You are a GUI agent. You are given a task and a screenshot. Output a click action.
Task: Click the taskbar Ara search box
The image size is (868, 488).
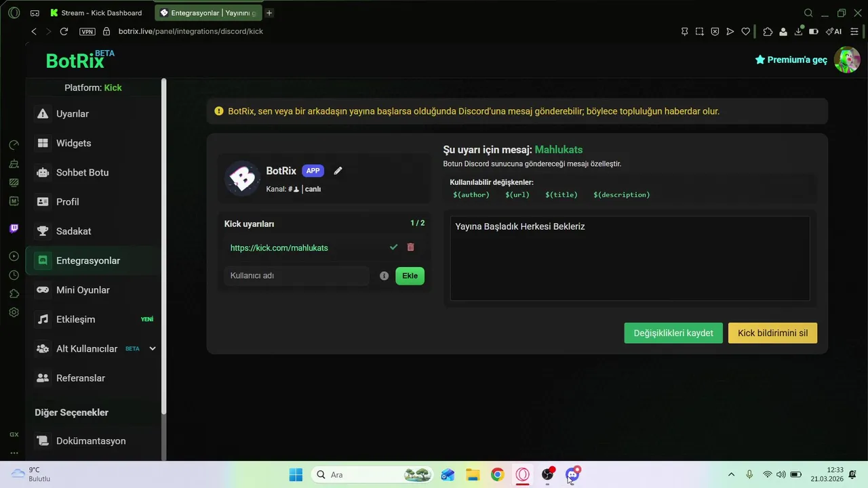coord(372,474)
